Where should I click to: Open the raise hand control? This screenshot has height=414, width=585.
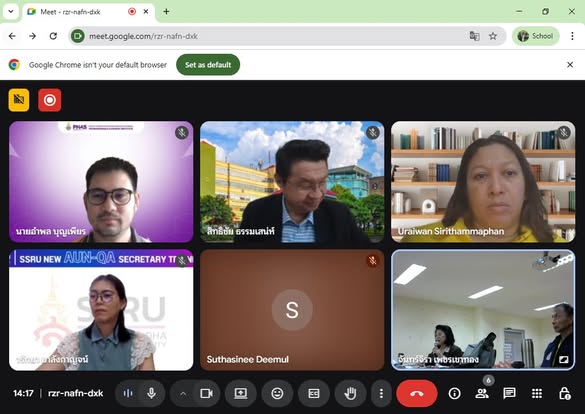pos(350,393)
